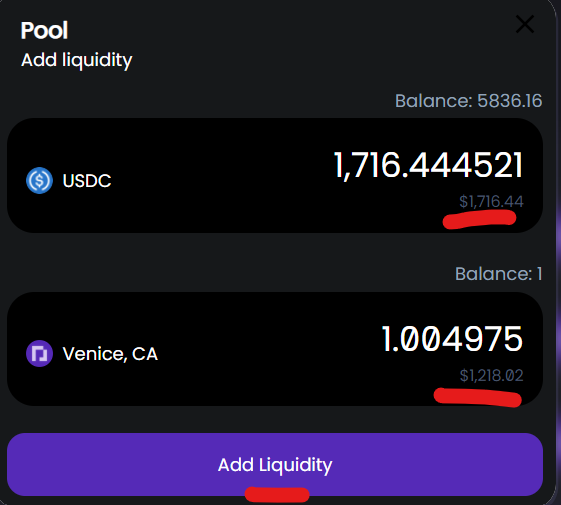Submit with the Add Liquidity button
Screen dimensions: 561x505
(275, 464)
